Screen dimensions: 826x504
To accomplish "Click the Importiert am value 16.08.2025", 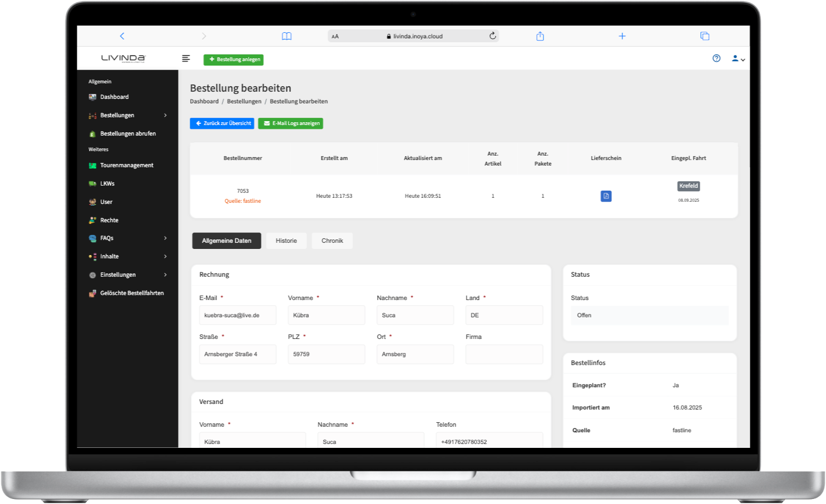I will pyautogui.click(x=687, y=407).
